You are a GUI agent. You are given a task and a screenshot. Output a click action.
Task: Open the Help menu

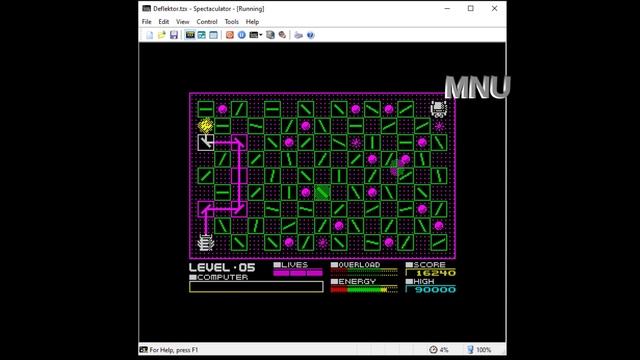pyautogui.click(x=252, y=22)
